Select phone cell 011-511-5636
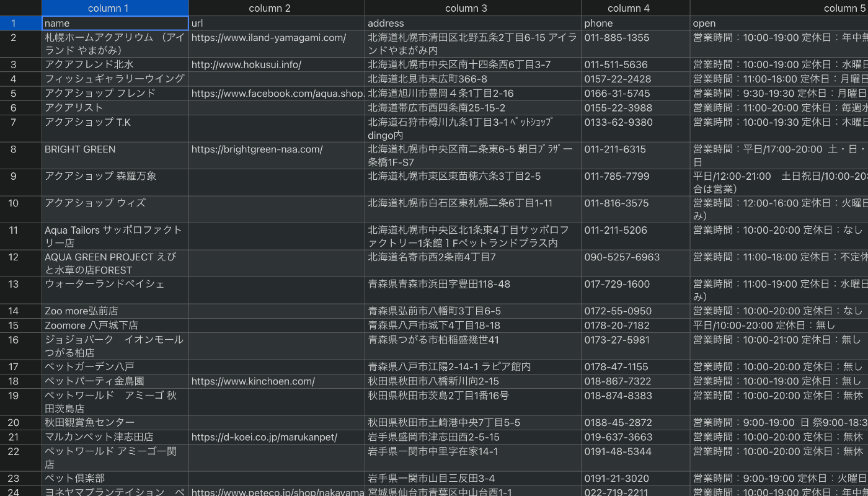This screenshot has width=868, height=496. click(635, 64)
